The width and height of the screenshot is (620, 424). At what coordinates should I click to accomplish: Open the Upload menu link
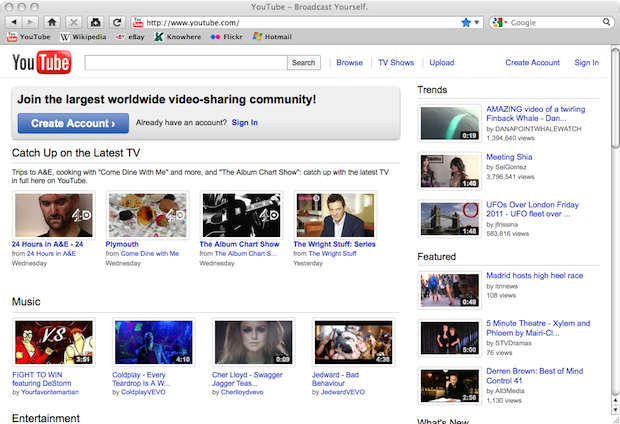click(442, 62)
